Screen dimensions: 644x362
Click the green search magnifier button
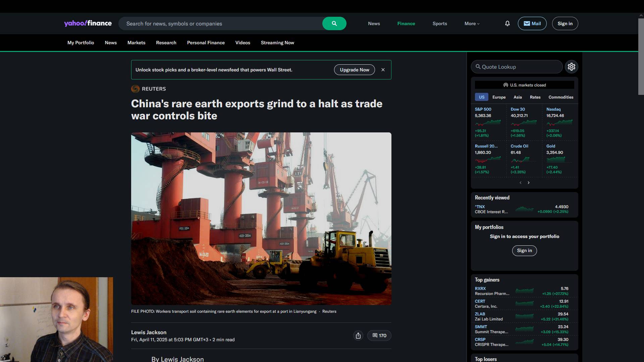(x=334, y=23)
